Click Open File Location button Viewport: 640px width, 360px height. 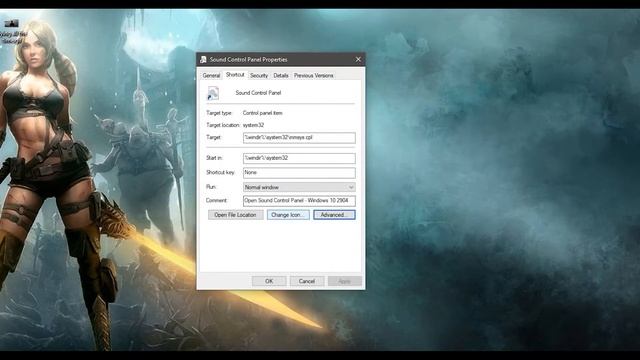point(236,215)
